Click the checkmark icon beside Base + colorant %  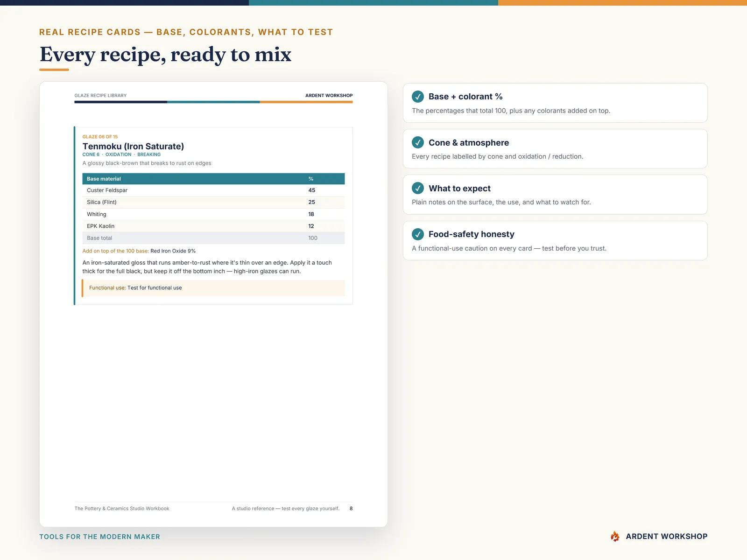418,97
